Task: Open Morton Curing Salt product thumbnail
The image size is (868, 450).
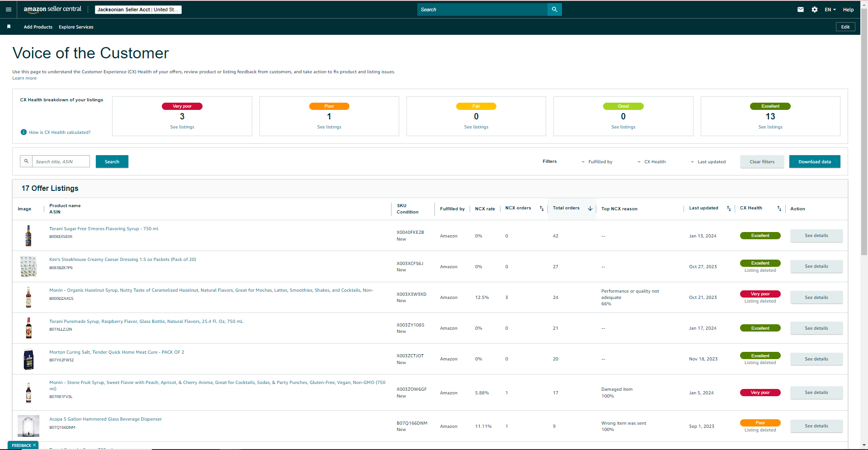Action: pos(28,360)
